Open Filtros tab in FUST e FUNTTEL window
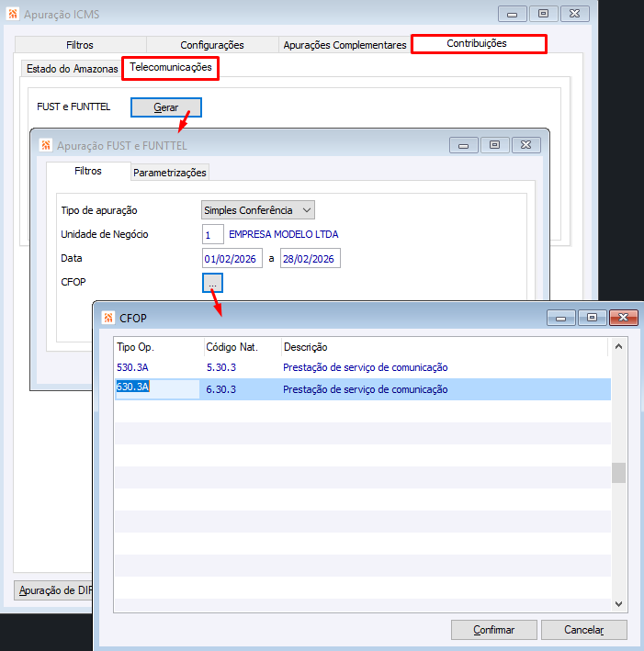Viewport: 644px width, 651px height. [88, 171]
